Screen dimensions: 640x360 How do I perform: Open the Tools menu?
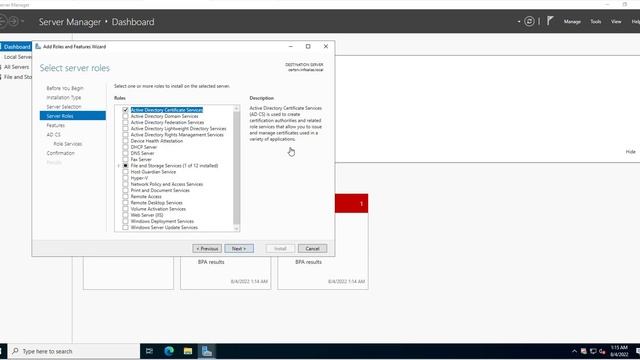(x=596, y=22)
